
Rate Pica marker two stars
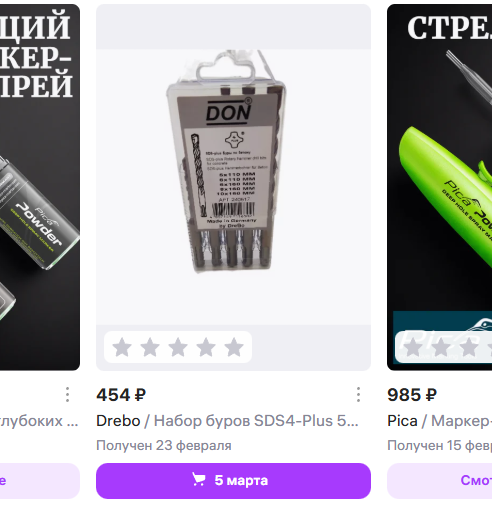[x=441, y=347]
